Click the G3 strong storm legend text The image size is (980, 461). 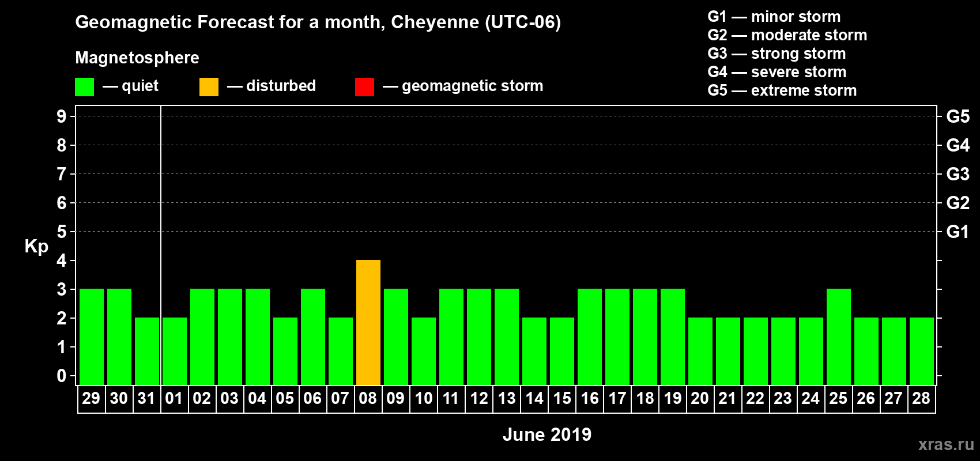(777, 54)
